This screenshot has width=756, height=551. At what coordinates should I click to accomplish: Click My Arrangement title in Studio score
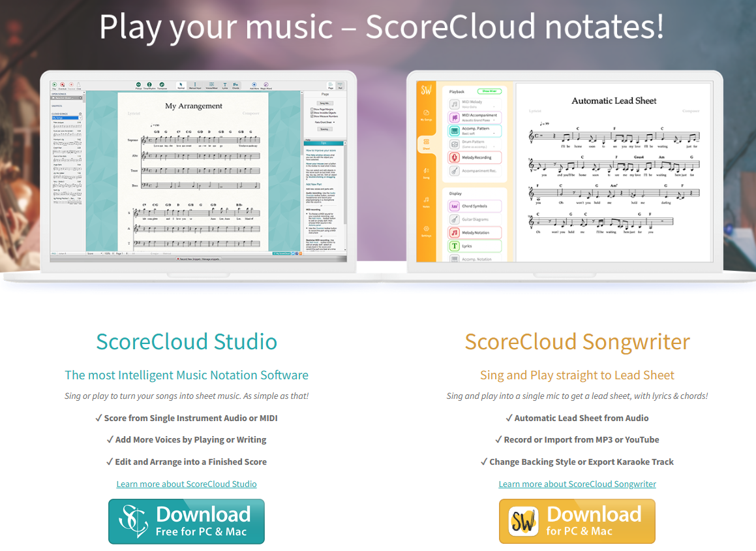194,106
